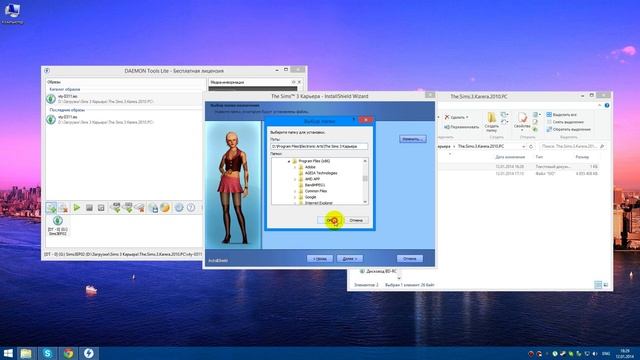Click the Help question mark icon in DAEMON Tools

(x=191, y=208)
